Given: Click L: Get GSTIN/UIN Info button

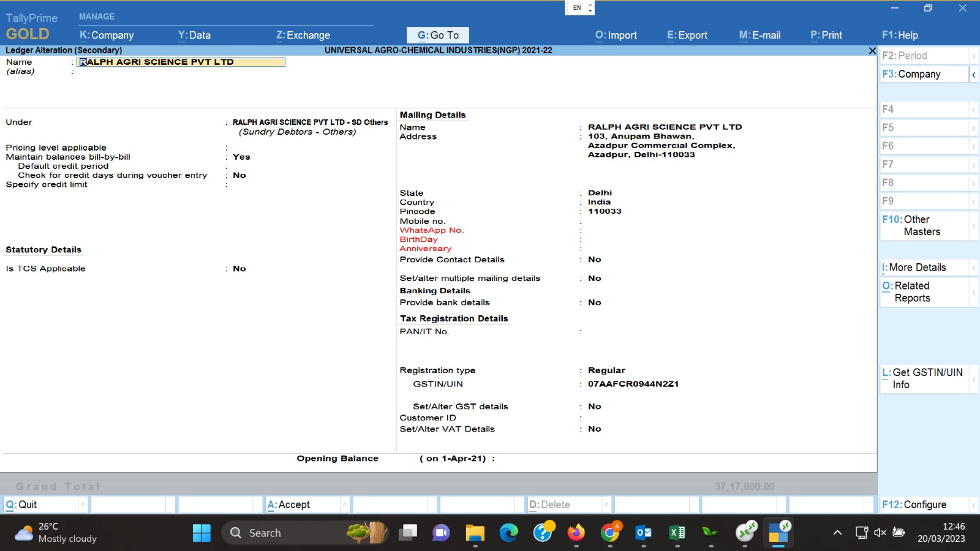Looking at the screenshot, I should click(x=924, y=378).
